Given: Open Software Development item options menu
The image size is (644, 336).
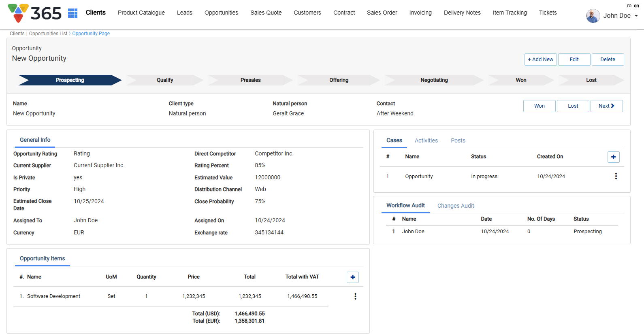Looking at the screenshot, I should tap(355, 296).
